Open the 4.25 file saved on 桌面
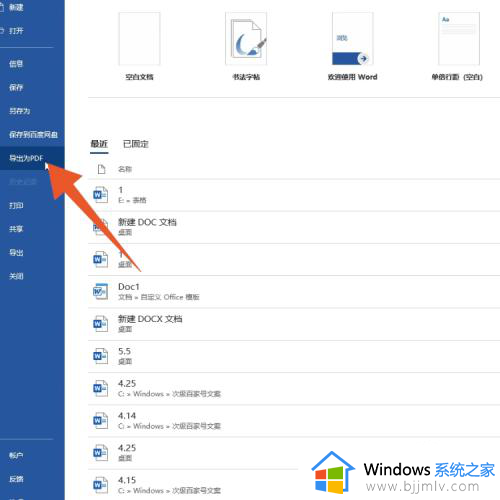The width and height of the screenshot is (500, 500). click(293, 453)
